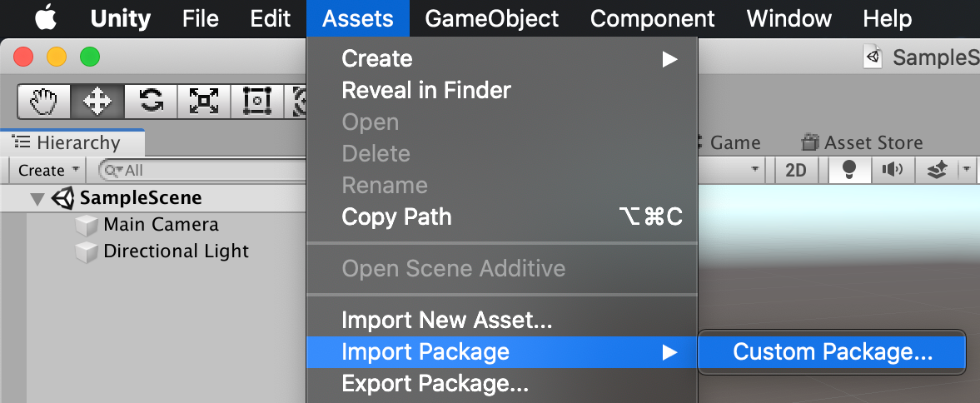The image size is (980, 403).
Task: Choose Custom Package from submenu
Action: (832, 352)
